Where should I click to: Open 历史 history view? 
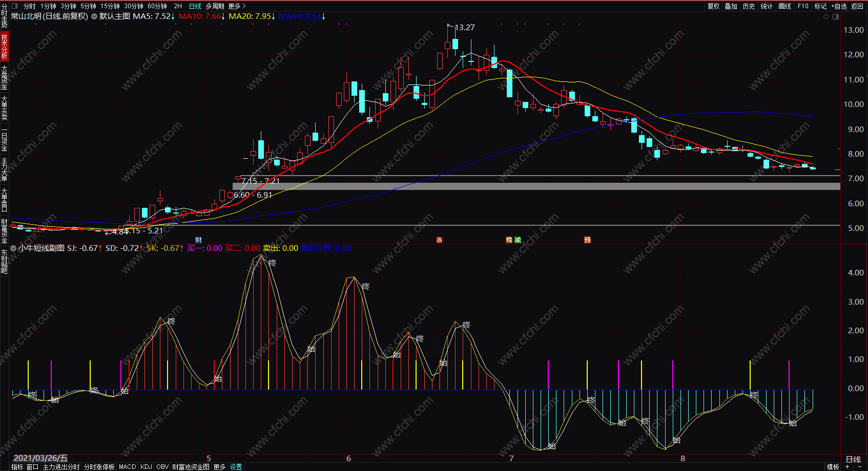749,6
